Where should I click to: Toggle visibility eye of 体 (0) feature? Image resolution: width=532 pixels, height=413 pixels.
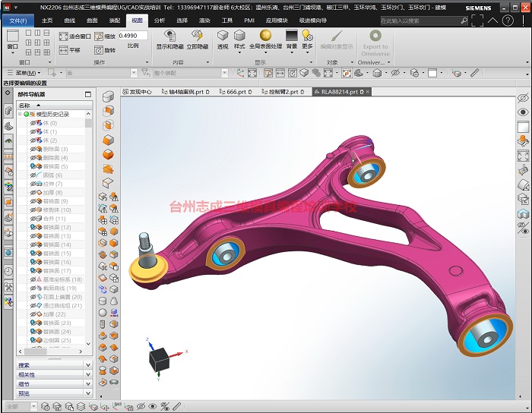[x=33, y=123]
